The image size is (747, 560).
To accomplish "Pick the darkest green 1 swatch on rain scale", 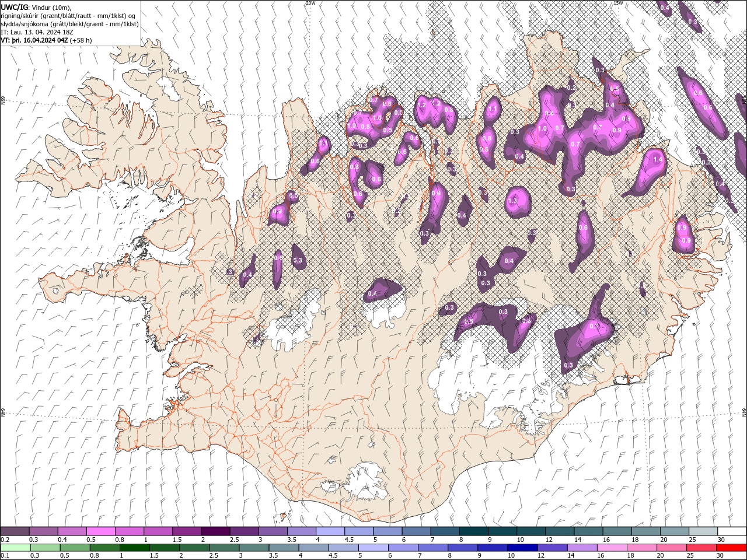I will (x=135, y=548).
